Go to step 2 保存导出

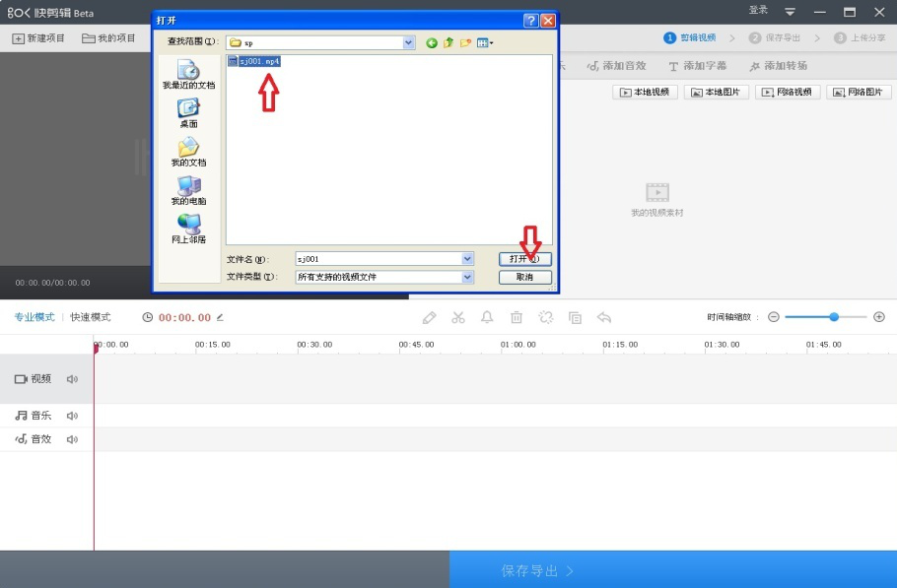tap(775, 37)
